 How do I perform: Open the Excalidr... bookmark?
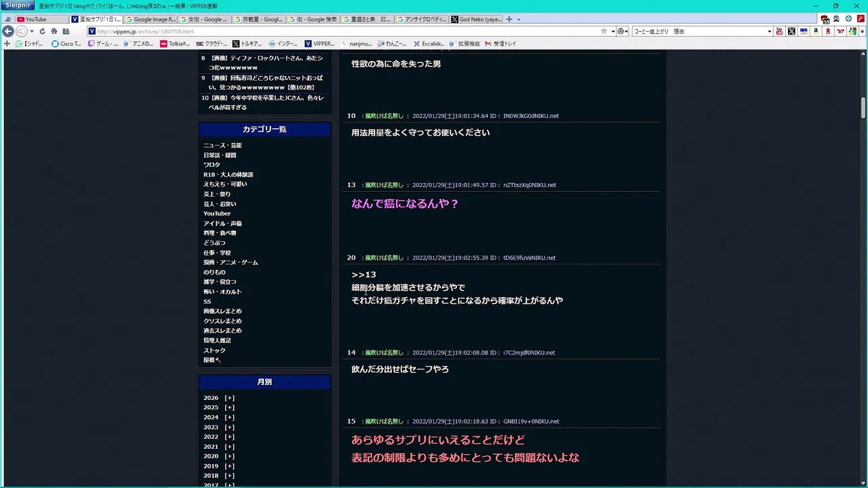[429, 43]
